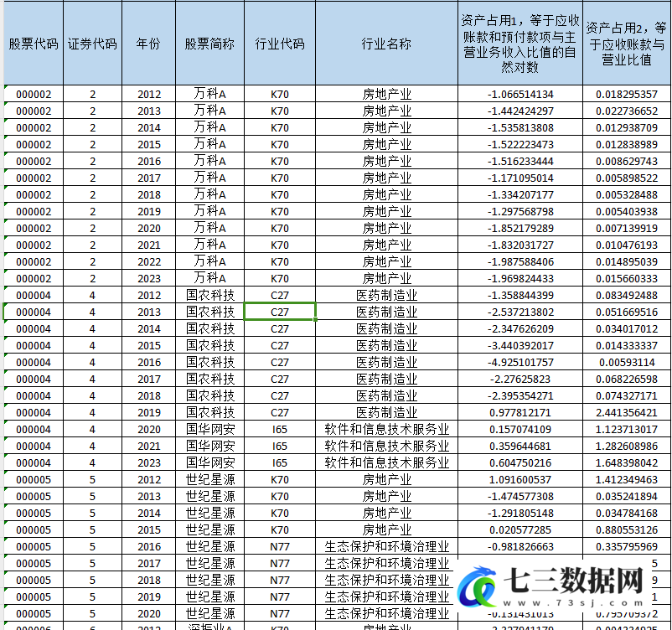
Task: Select cell with value -2.537213802
Action: click(520, 312)
